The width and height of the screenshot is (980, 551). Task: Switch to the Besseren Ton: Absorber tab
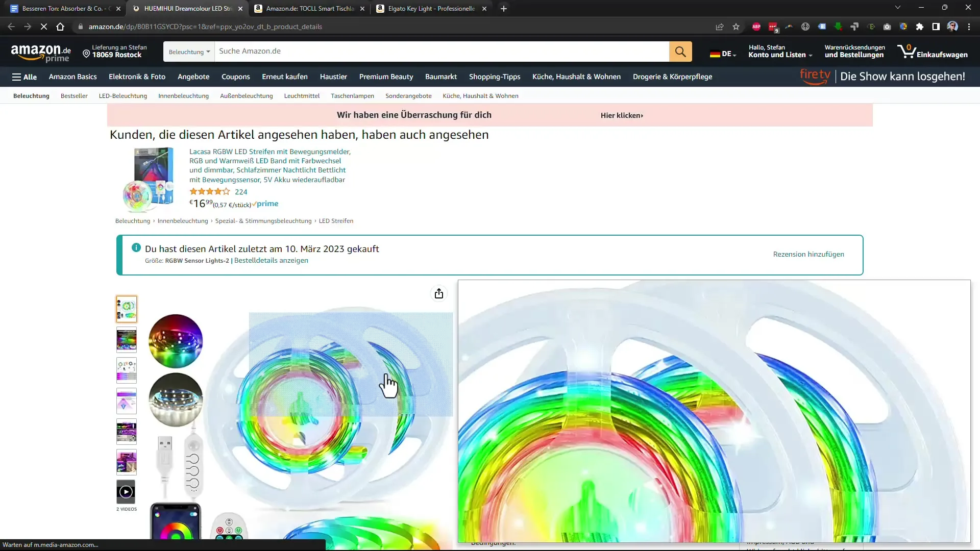point(66,9)
